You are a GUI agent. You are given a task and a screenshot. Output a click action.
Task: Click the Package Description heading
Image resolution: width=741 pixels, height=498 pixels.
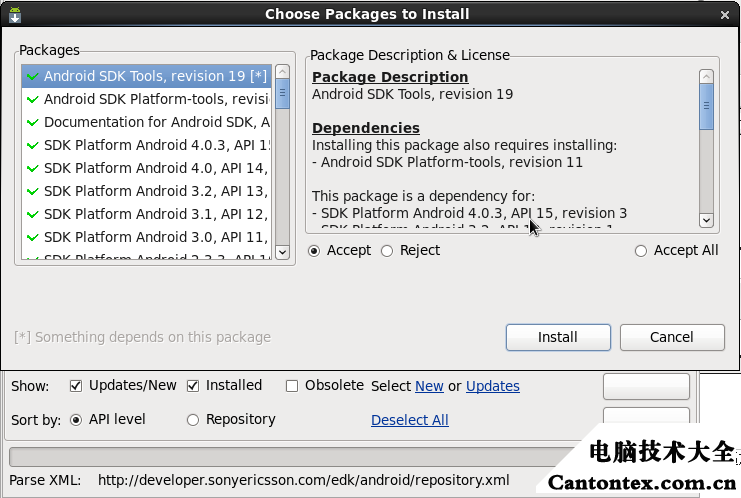click(390, 77)
